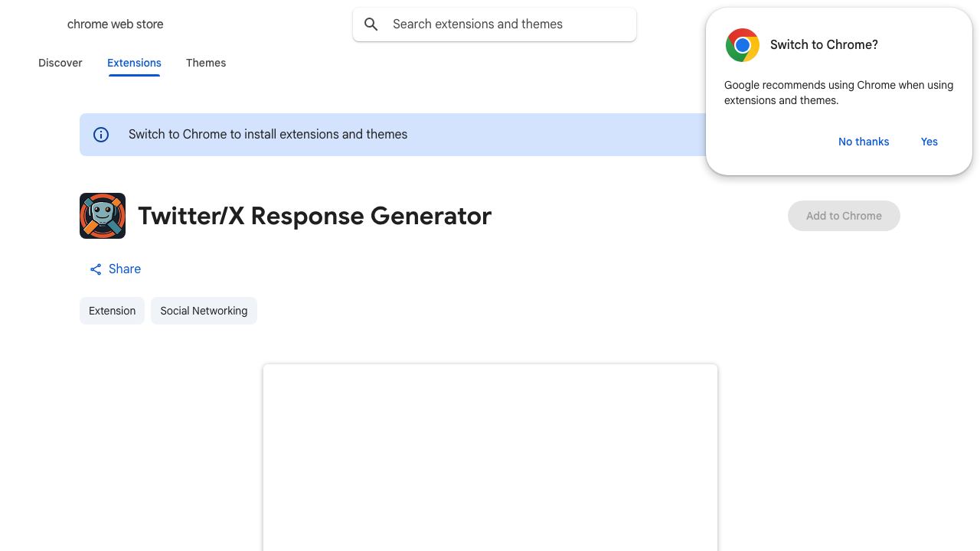Choose No thanks in the Chrome prompt
Viewport: 980px width, 551px height.
864,142
